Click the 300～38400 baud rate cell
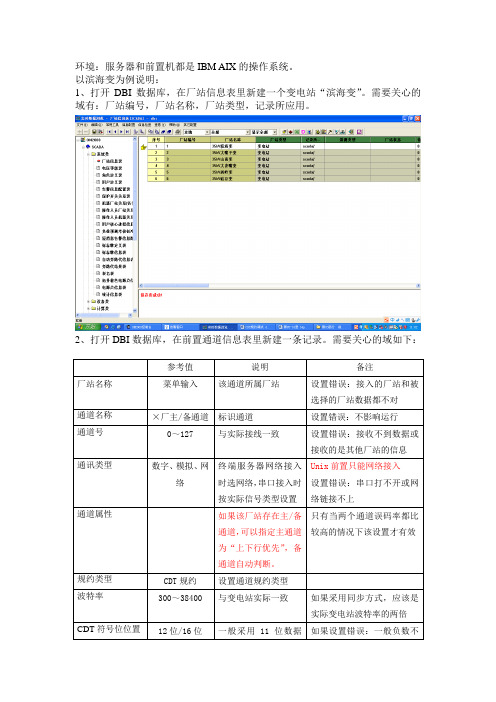This screenshot has height=702, width=496. click(180, 598)
